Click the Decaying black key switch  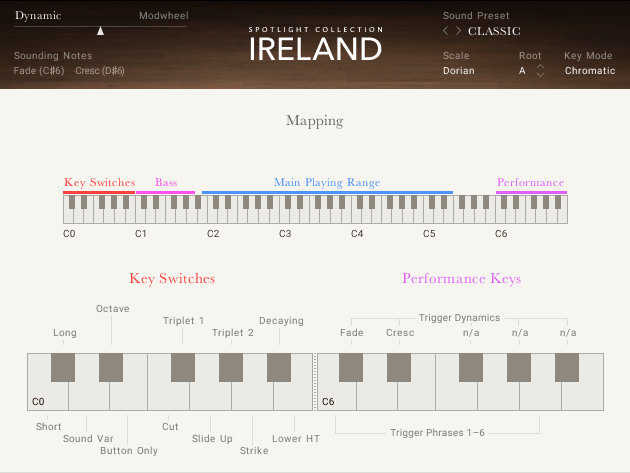tap(279, 367)
